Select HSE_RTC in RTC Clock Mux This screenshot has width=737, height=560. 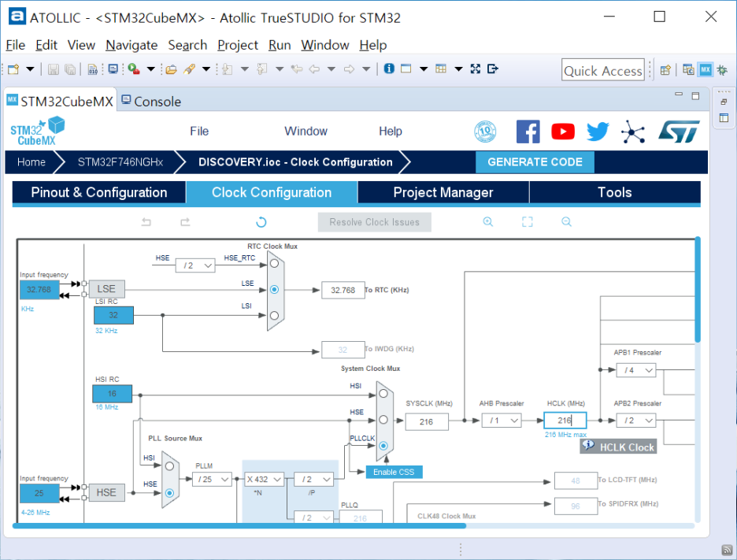(x=275, y=263)
